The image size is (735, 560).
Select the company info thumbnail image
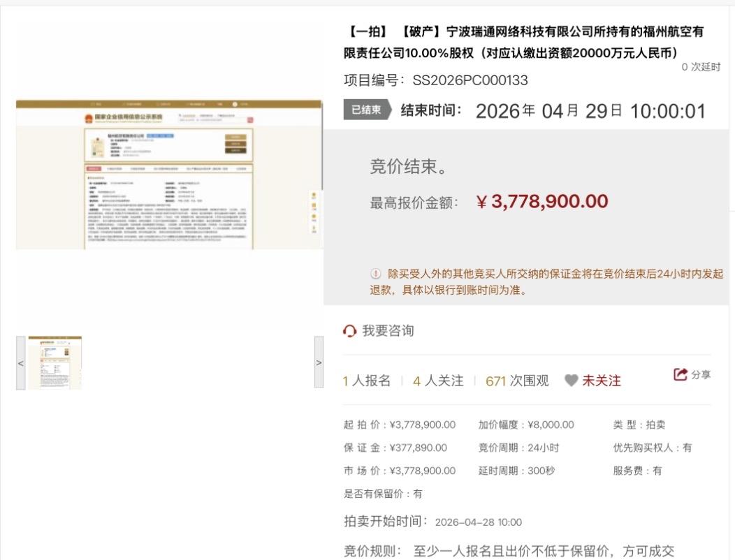click(x=54, y=362)
